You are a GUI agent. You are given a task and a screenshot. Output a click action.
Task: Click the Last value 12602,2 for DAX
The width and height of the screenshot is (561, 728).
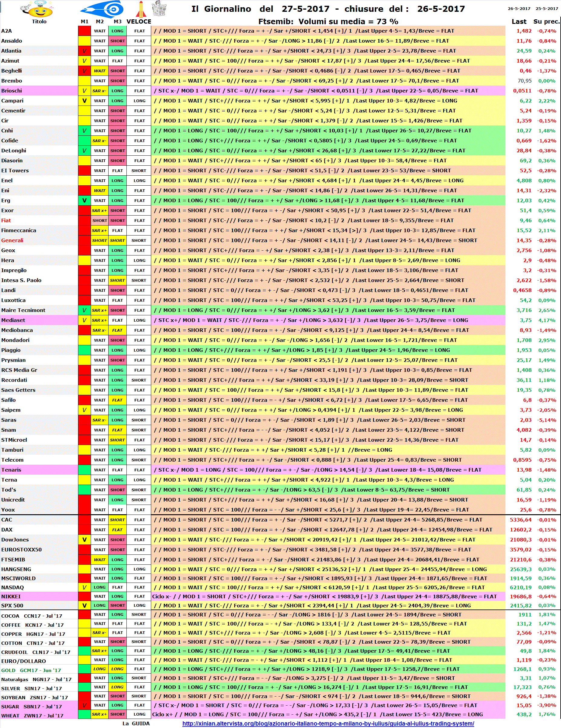(521, 530)
